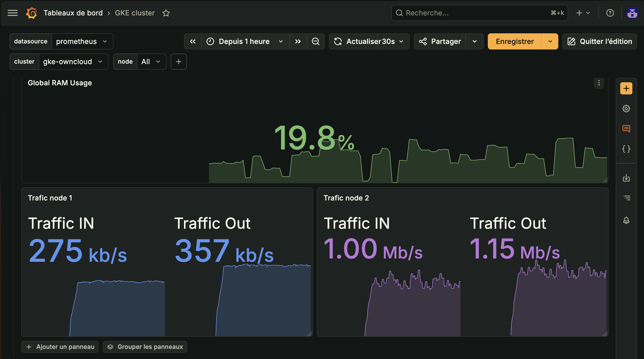644x359 pixels.
Task: Open JSON model braces icon
Action: [626, 149]
